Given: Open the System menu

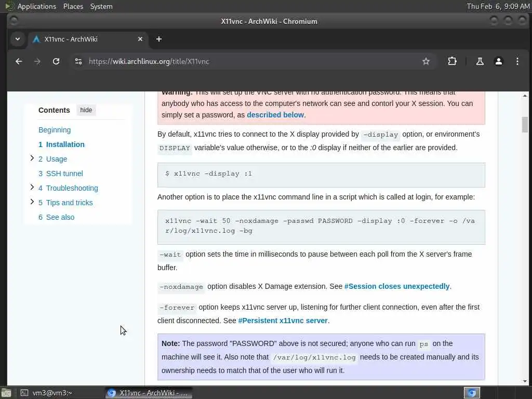Looking at the screenshot, I should point(101,6).
